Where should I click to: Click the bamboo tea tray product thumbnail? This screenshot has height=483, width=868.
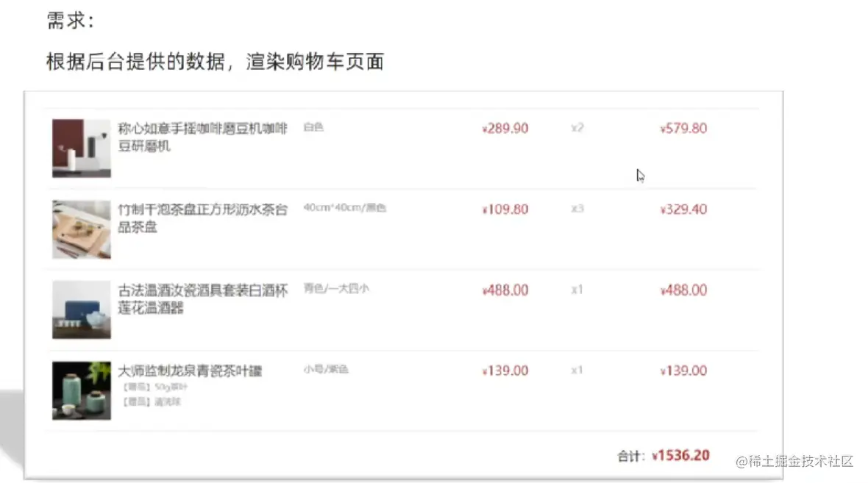tap(82, 229)
